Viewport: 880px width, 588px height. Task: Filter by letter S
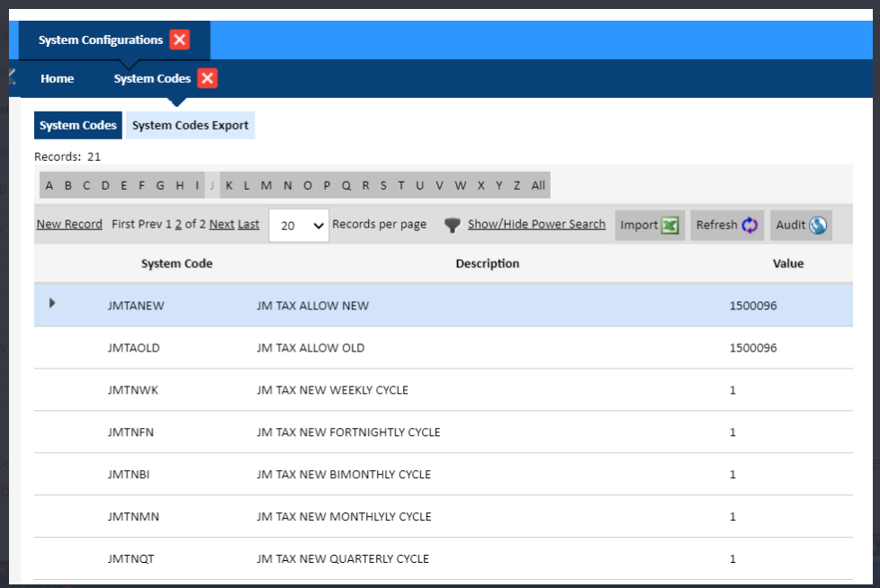383,185
